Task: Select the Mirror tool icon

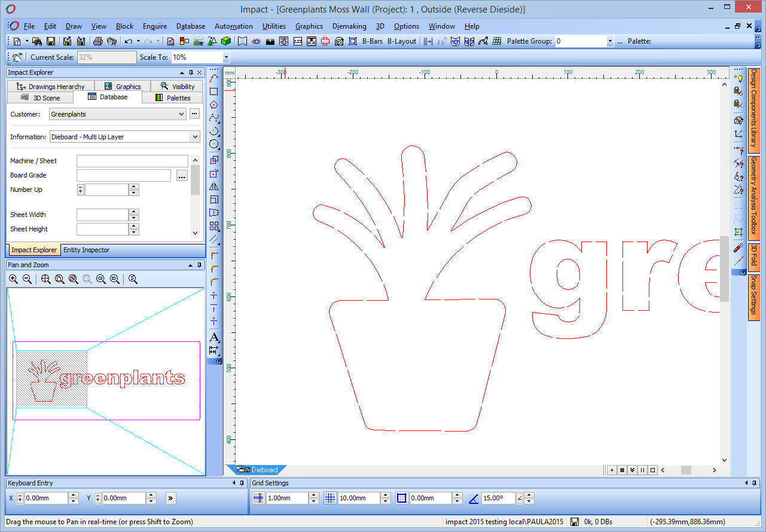Action: point(214,186)
